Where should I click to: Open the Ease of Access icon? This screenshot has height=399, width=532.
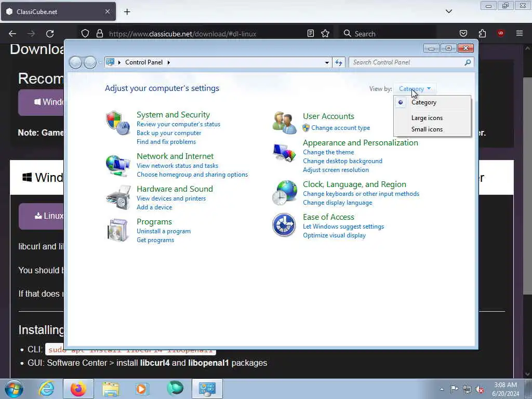coord(284,225)
